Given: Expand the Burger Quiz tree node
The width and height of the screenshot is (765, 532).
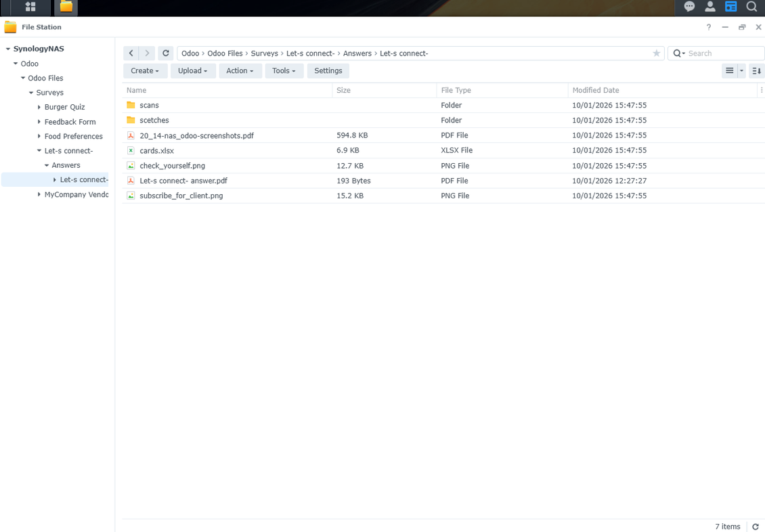Looking at the screenshot, I should [x=39, y=107].
